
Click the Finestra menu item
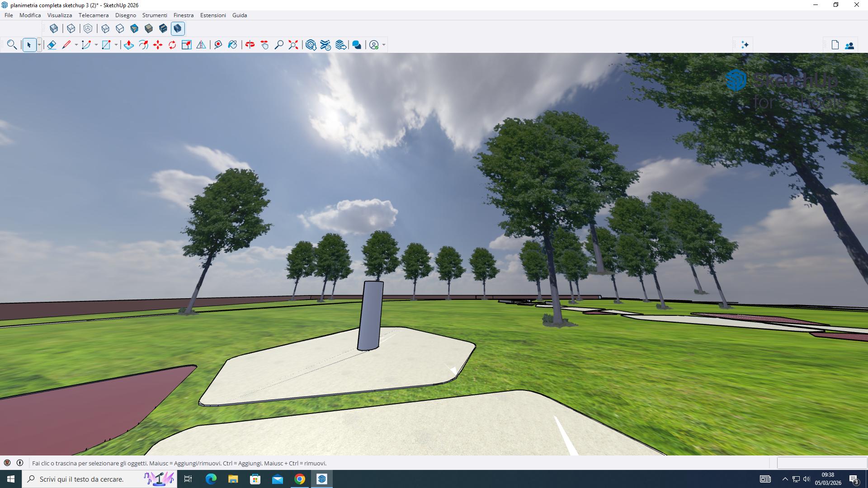[183, 15]
